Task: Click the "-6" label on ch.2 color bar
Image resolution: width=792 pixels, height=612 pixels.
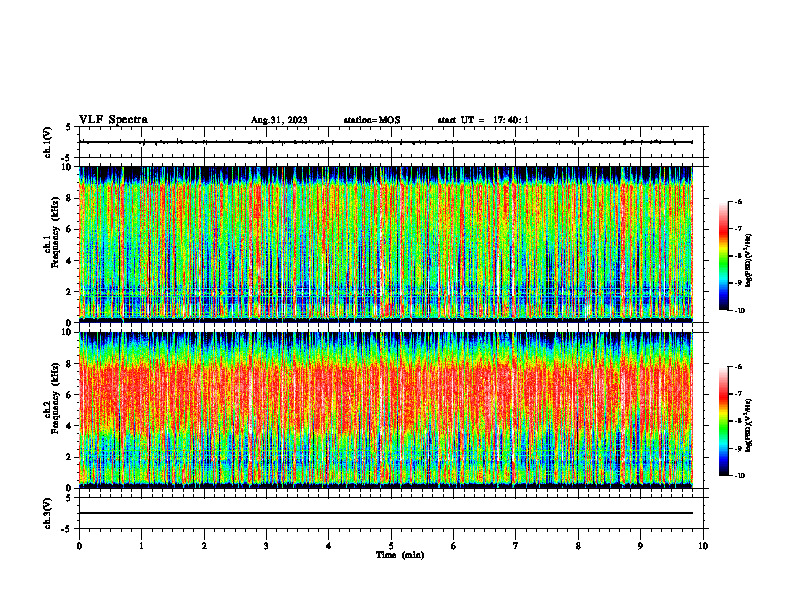Action: click(739, 367)
